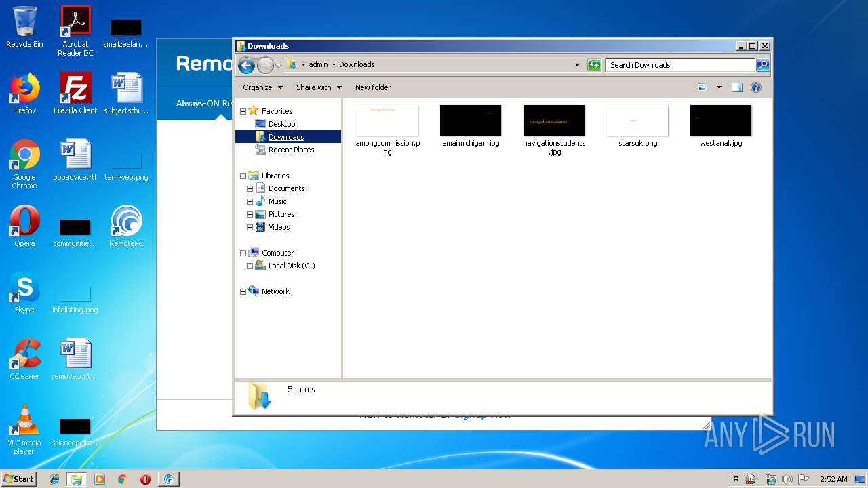The height and width of the screenshot is (488, 868).
Task: Expand the Videos library
Action: 250,227
